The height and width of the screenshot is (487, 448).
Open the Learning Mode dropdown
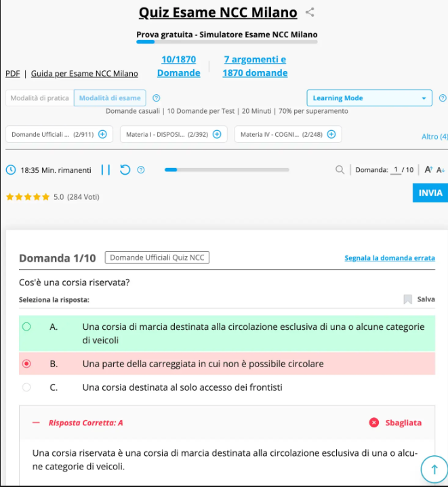(x=369, y=98)
